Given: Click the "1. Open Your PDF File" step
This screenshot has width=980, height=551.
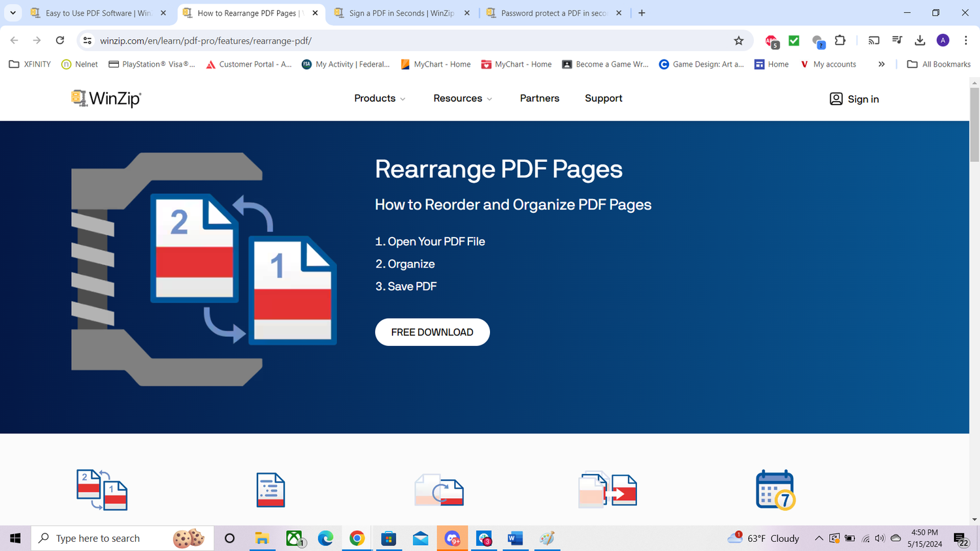Looking at the screenshot, I should (430, 242).
